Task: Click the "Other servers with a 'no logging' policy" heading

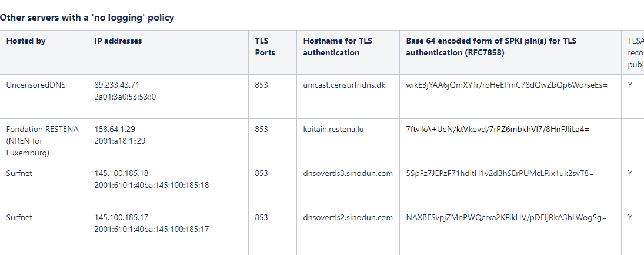Action: point(87,18)
